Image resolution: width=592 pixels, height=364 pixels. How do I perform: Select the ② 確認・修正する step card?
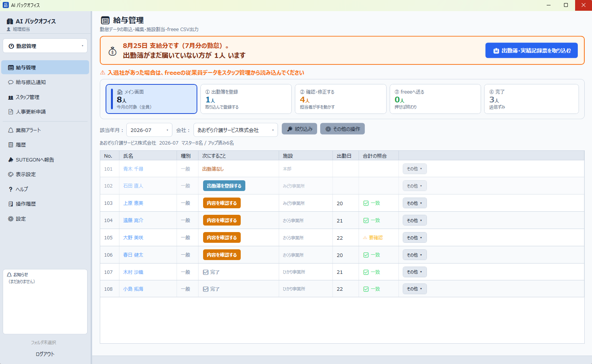(341, 99)
